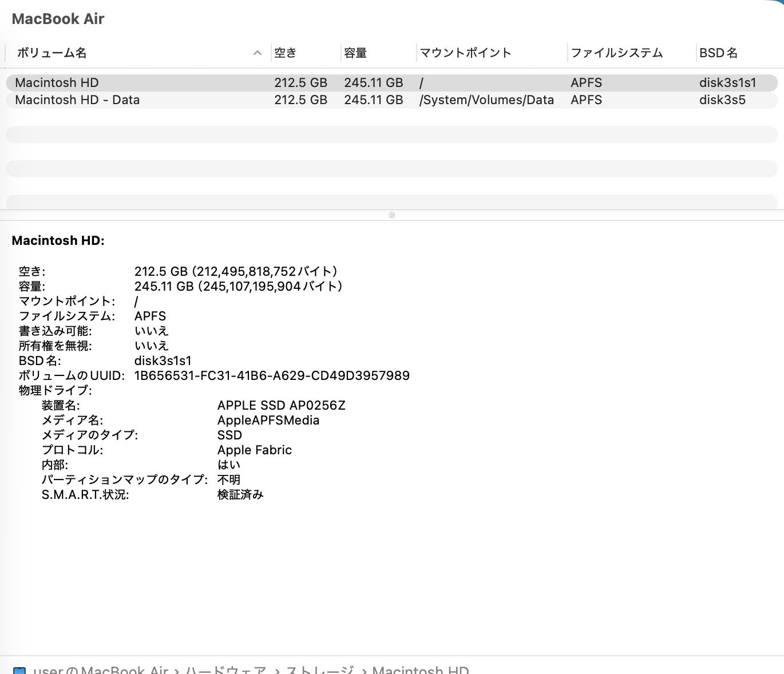Click the 物理ドライブ: label
The width and height of the screenshot is (784, 674).
coord(55,390)
